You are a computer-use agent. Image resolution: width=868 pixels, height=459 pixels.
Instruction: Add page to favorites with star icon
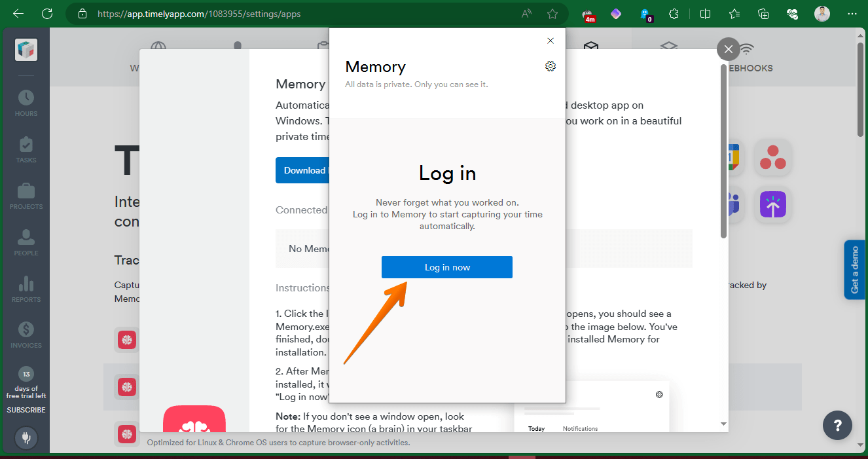552,13
